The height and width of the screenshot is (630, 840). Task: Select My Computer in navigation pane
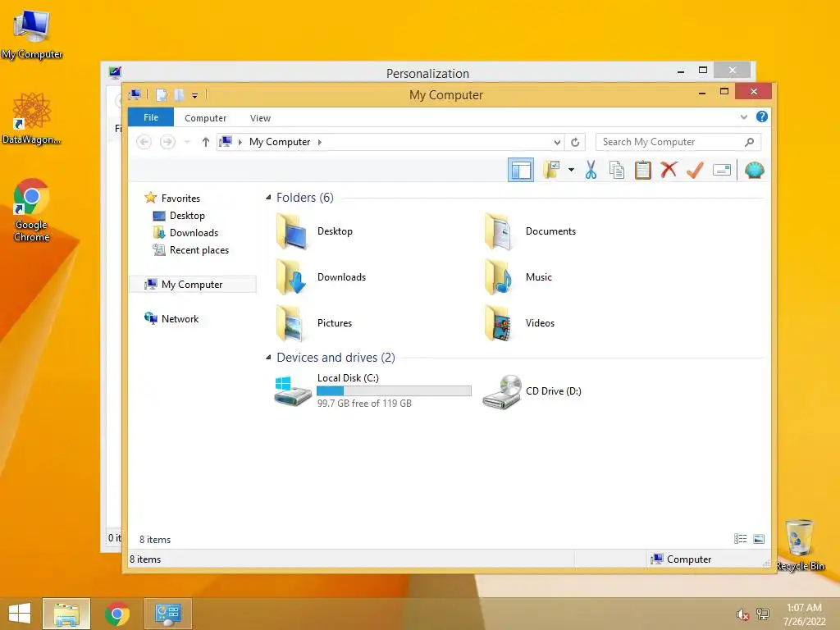(x=192, y=285)
